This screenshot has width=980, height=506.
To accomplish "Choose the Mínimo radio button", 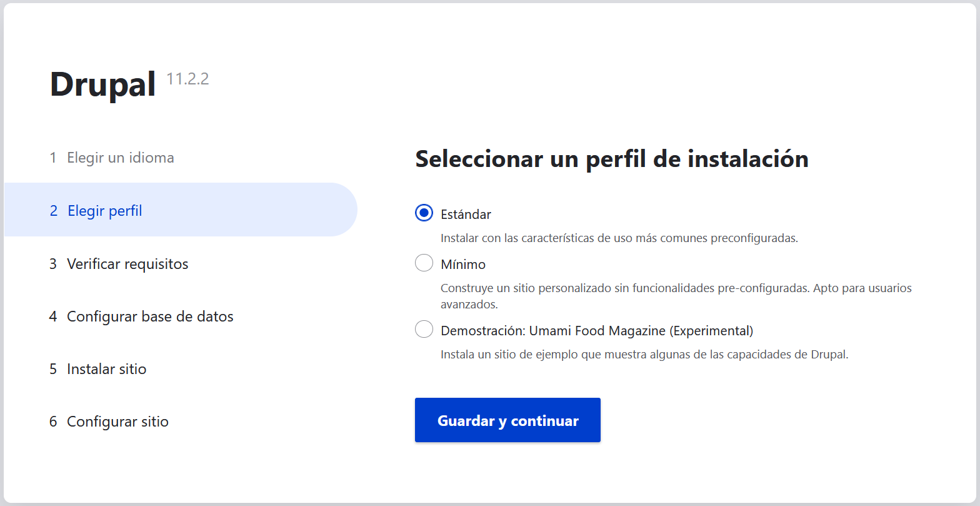I will [424, 263].
